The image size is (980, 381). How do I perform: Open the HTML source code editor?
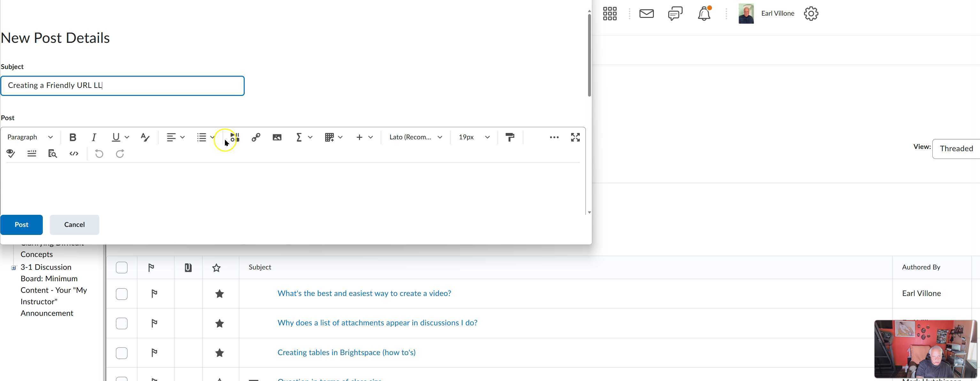coord(74,154)
